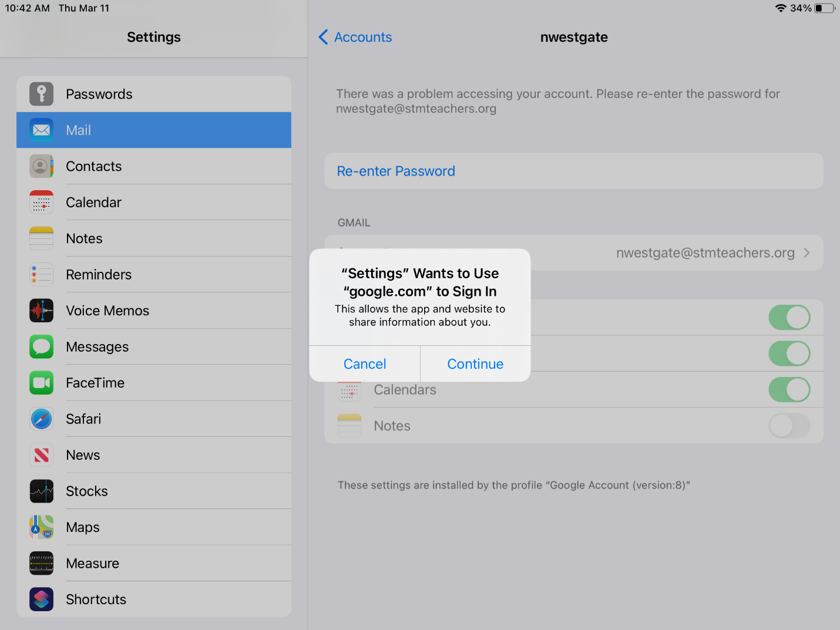Open Reminders settings
The image size is (840, 630).
(x=154, y=275)
